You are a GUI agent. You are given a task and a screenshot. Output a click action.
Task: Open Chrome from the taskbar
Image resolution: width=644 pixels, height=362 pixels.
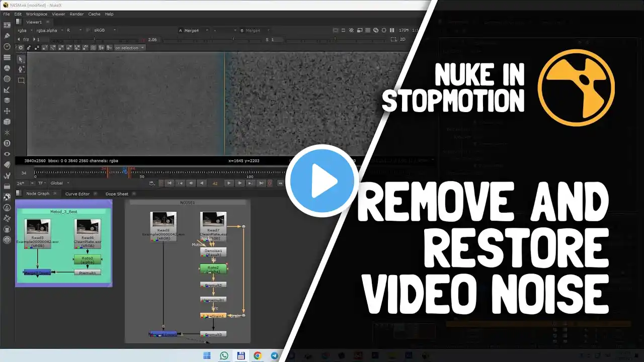[x=258, y=355]
